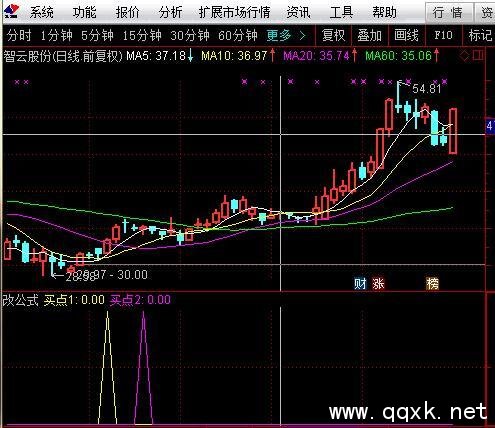The width and height of the screenshot is (495, 428).
Task: Open the 分析 menu
Action: tap(170, 13)
